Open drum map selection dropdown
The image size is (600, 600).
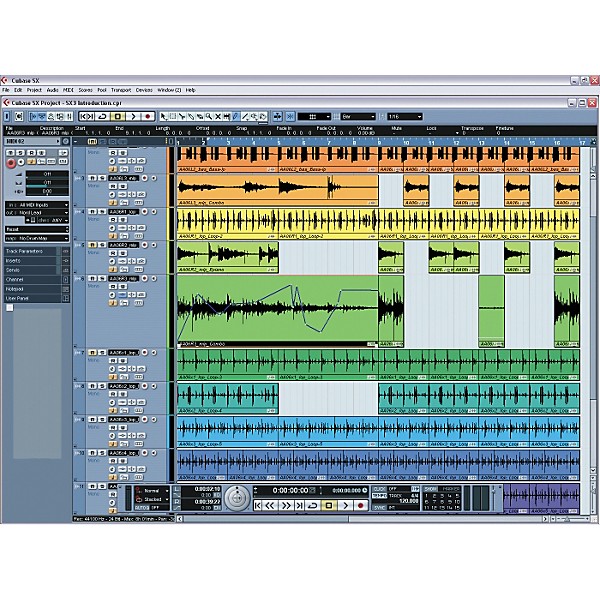tap(37, 238)
